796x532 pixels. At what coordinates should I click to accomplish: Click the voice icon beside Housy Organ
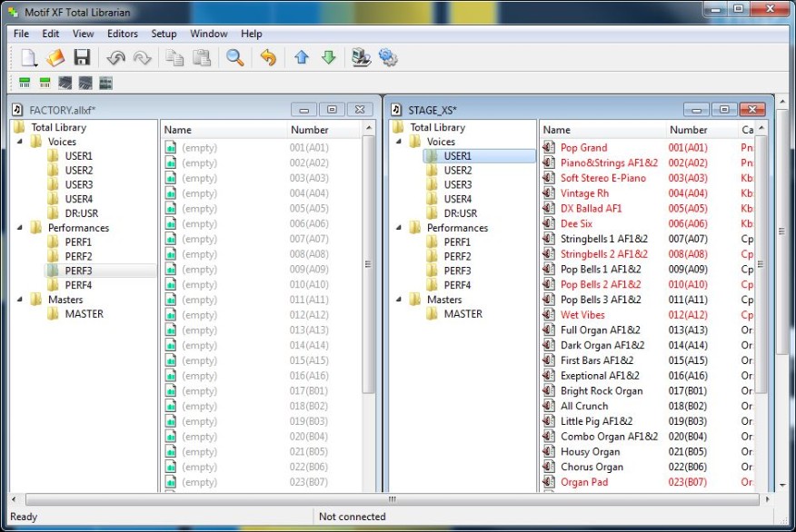click(x=548, y=452)
